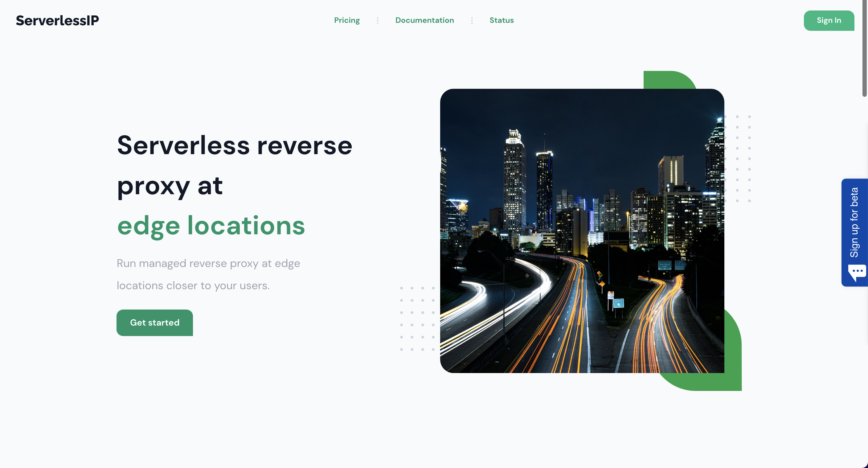Click the Get started button
This screenshot has height=468, width=868.
pyautogui.click(x=155, y=322)
